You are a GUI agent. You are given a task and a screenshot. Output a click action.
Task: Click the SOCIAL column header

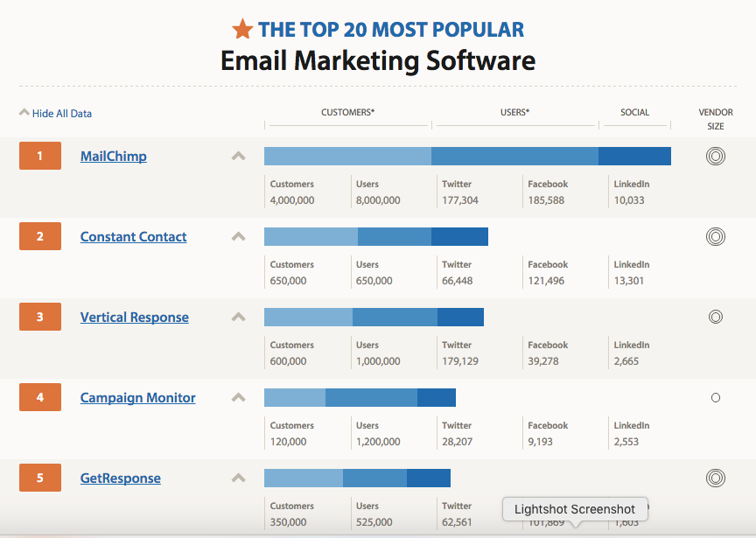(634, 112)
